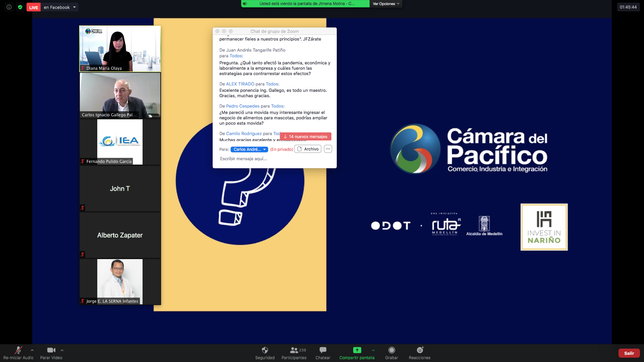Select the John T participant tile
644x362 pixels.
click(120, 188)
